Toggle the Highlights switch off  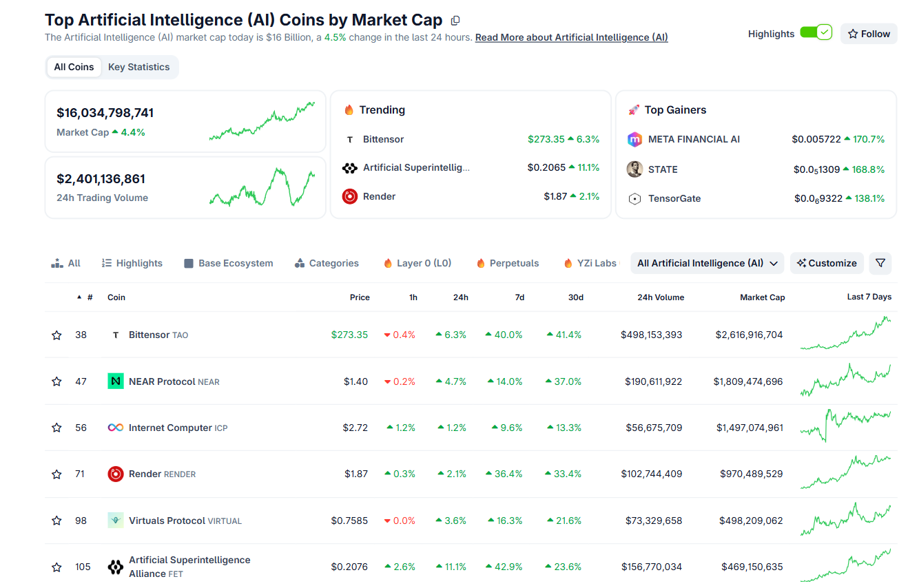click(x=816, y=33)
